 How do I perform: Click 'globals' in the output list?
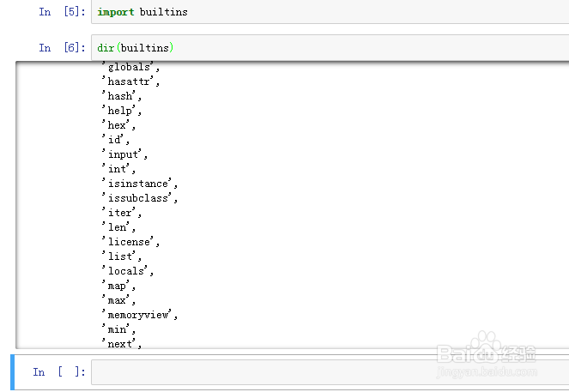pos(130,67)
